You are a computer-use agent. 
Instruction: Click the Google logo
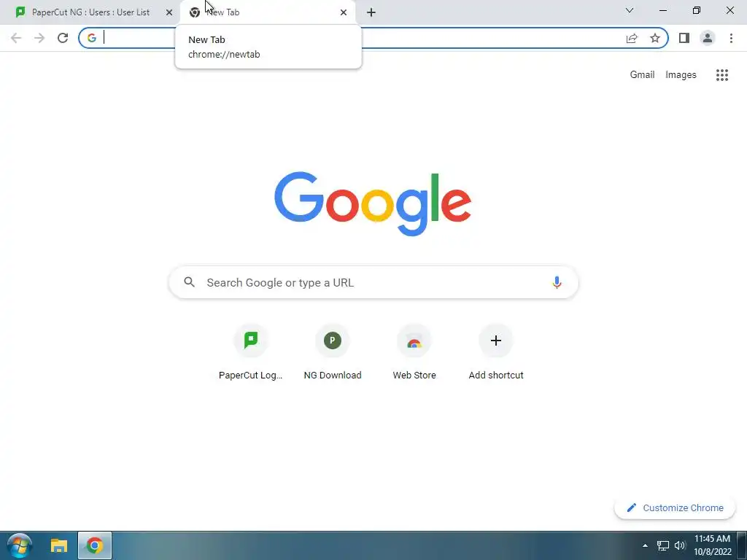point(373,204)
